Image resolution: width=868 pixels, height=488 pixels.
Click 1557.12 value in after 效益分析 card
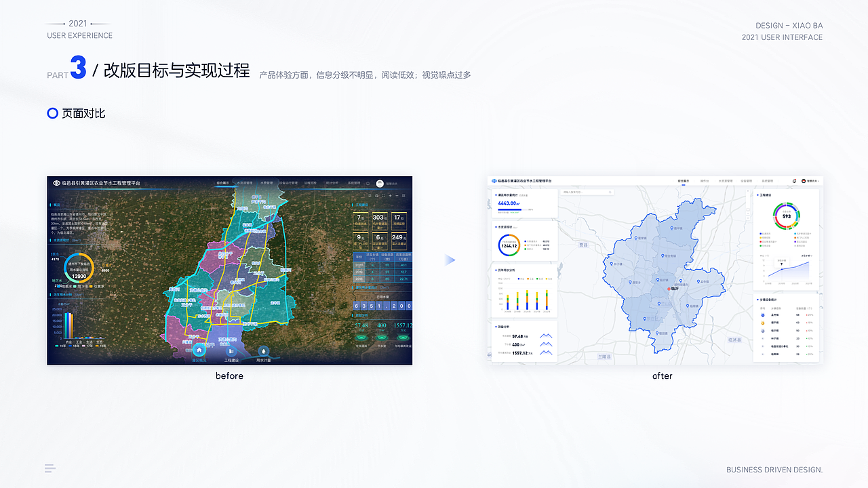click(519, 353)
